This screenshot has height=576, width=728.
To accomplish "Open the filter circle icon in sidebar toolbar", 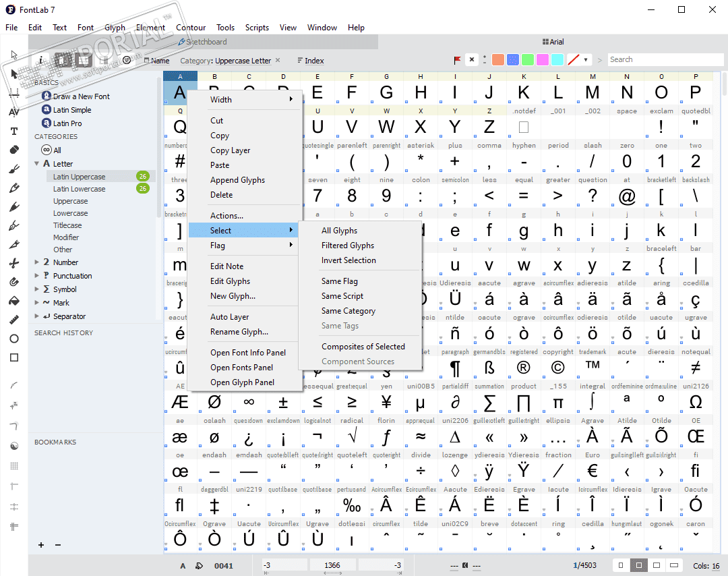I will tap(126, 61).
